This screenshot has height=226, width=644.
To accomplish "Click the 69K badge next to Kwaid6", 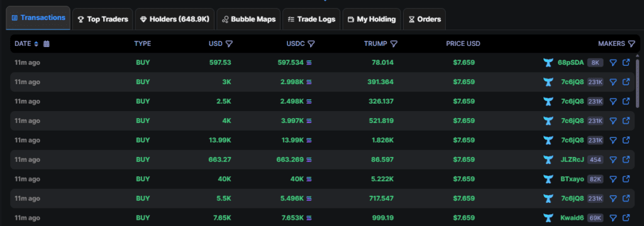I will [x=595, y=218].
